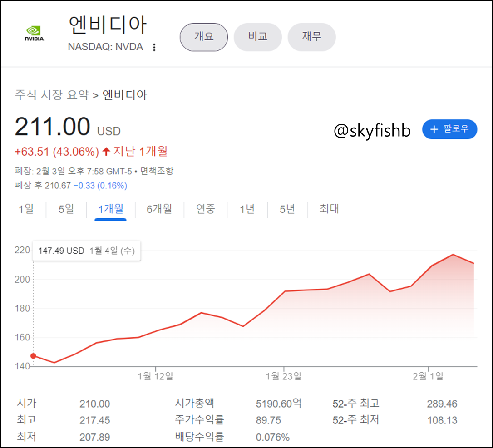Click the -0.33 (0.16%) after-hours change
The height and width of the screenshot is (448, 493).
click(x=100, y=186)
